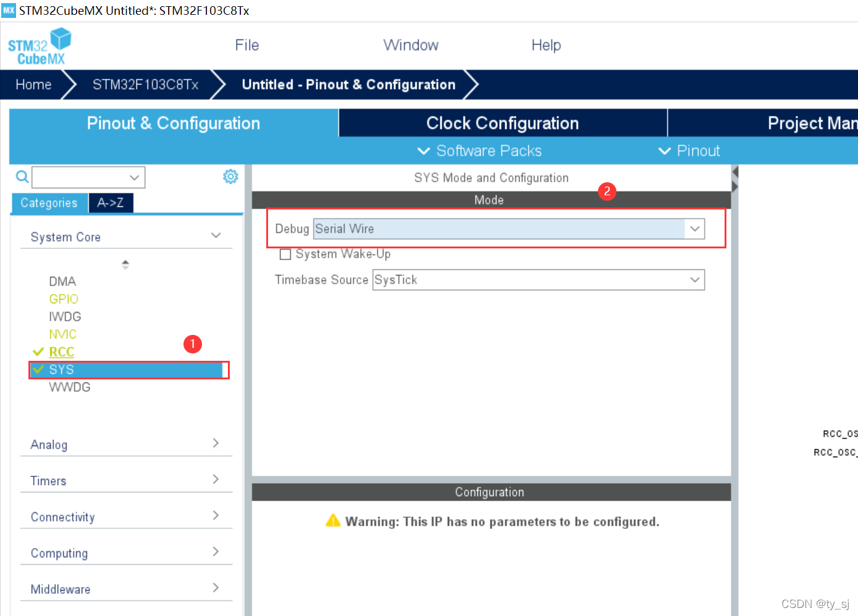Open the peripheral search combo box
This screenshot has height=616, width=858.
[88, 177]
